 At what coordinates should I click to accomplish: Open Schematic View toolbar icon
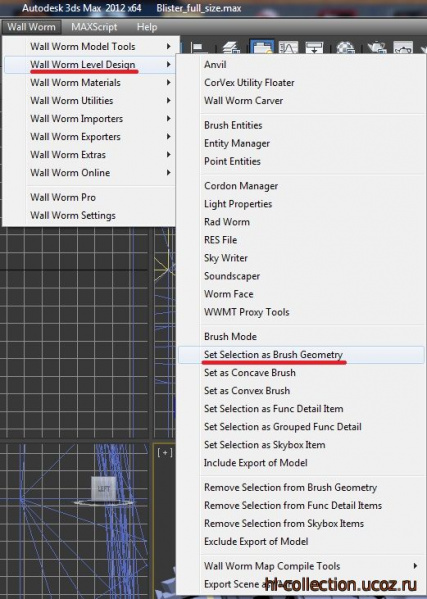click(314, 47)
